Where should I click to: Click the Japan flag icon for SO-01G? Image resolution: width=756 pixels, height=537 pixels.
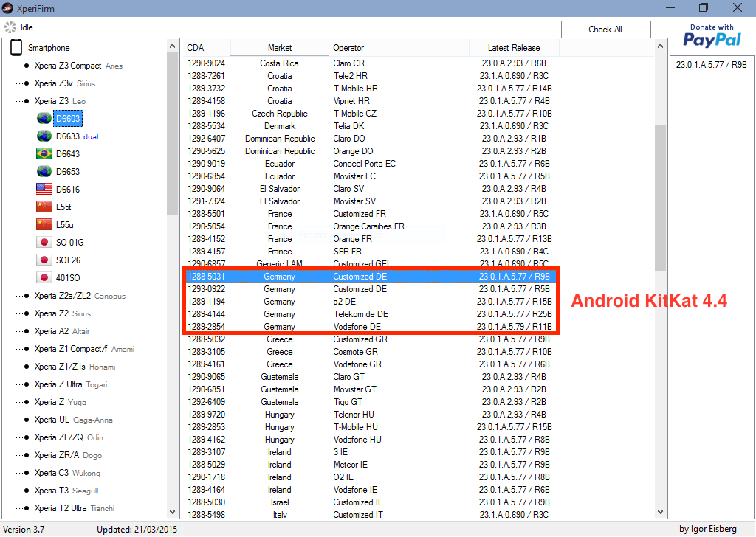click(x=44, y=242)
